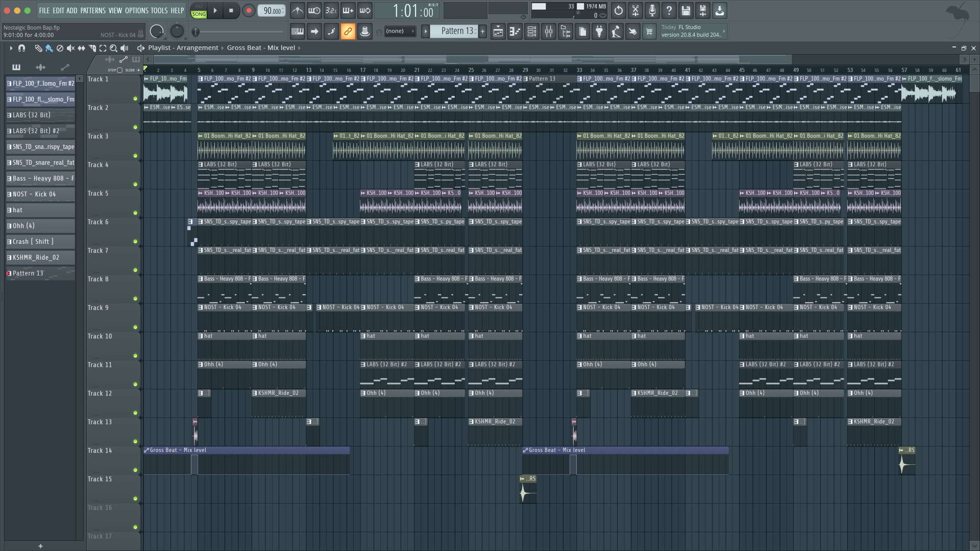The width and height of the screenshot is (980, 551).
Task: Click bar 33 on the timeline ruler
Action: click(579, 70)
